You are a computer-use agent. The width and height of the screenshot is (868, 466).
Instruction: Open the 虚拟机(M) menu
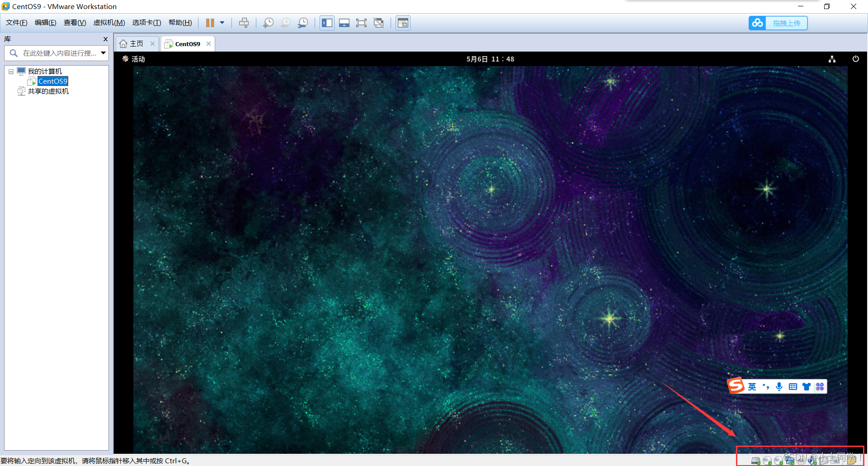click(x=109, y=23)
